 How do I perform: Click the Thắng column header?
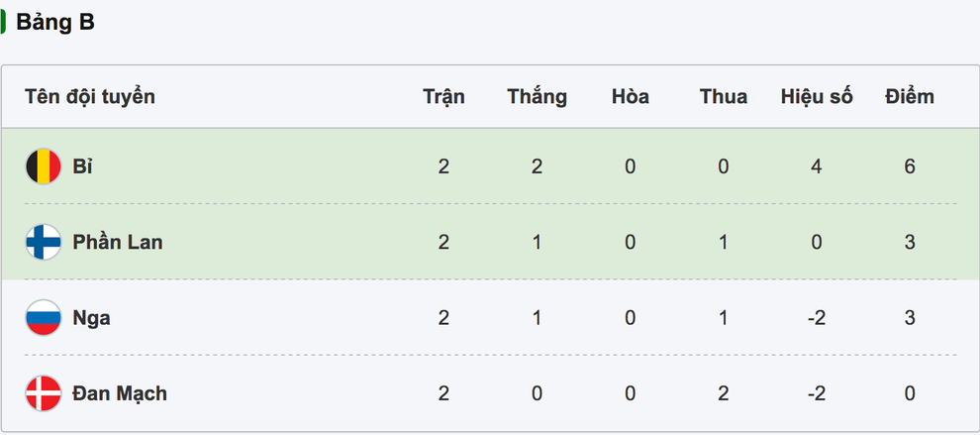point(537,97)
